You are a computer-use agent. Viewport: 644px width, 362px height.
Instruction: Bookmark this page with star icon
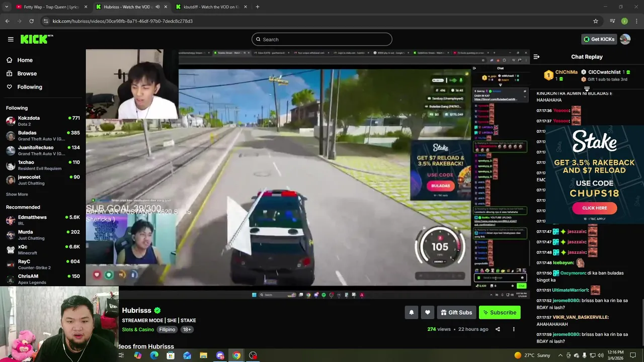[596, 21]
